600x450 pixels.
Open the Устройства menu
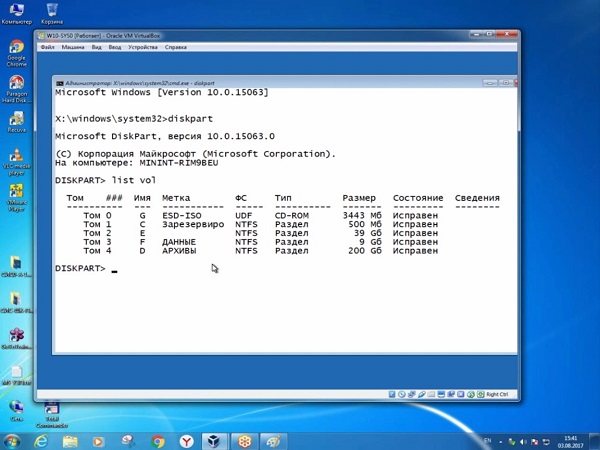click(143, 47)
